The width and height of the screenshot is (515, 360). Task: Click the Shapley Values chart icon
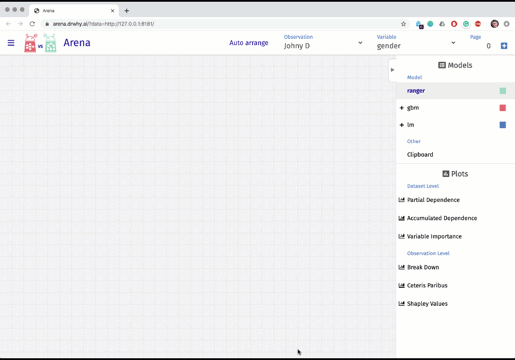(401, 303)
